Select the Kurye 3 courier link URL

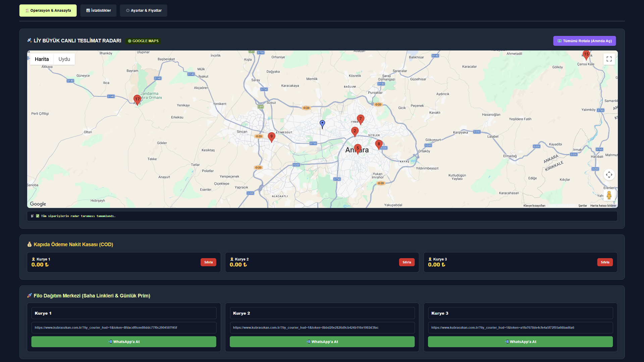tap(521, 327)
